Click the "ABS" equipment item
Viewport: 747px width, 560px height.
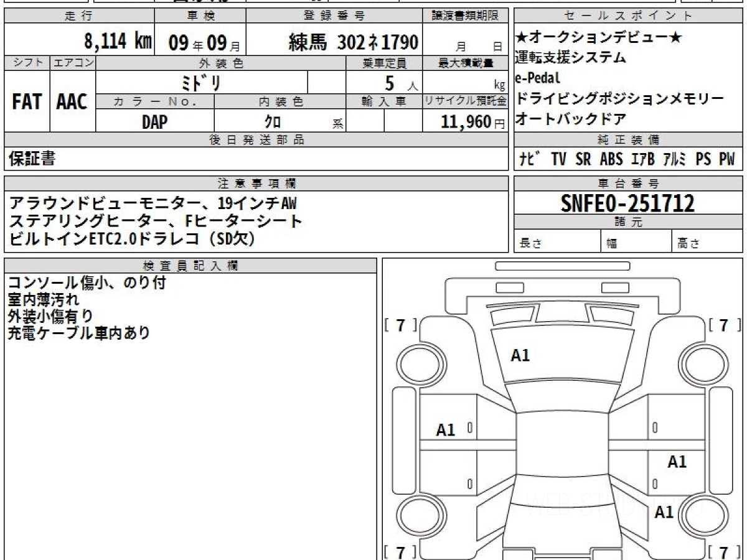pyautogui.click(x=611, y=159)
